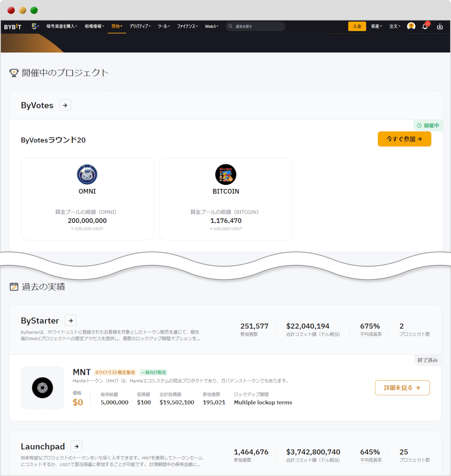Click the 251,577 participants value
451x476 pixels.
pyautogui.click(x=254, y=326)
